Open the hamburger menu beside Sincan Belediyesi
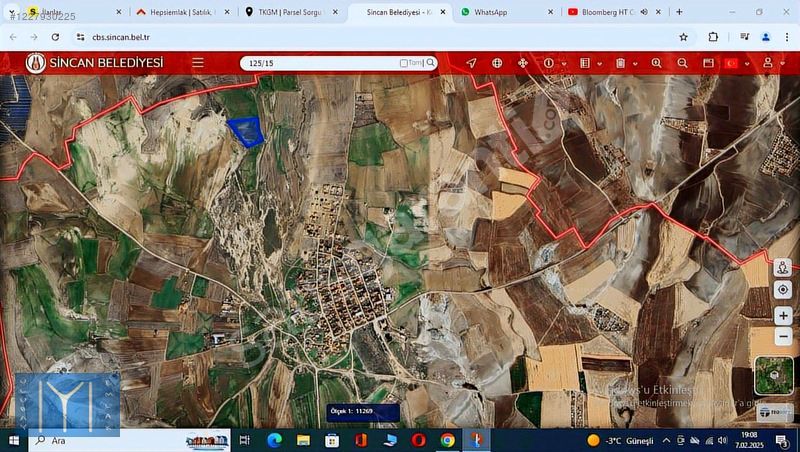Screen dimensions: 800x452 198,62
